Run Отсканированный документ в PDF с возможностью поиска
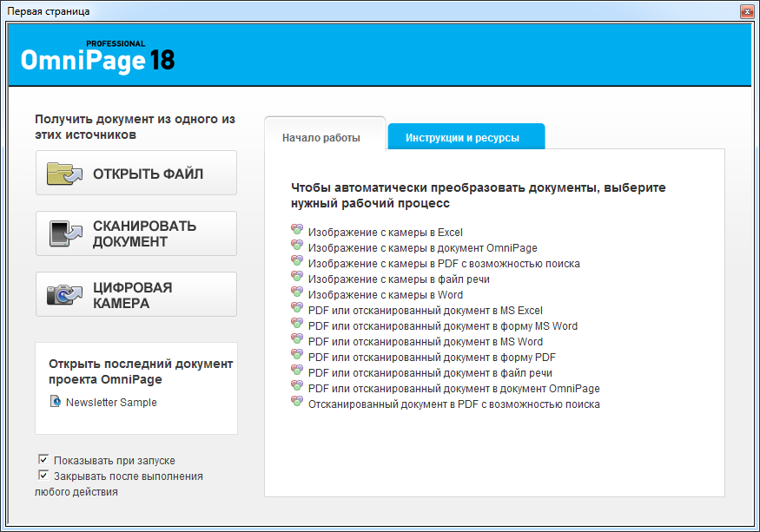Image resolution: width=760 pixels, height=532 pixels. pos(453,404)
